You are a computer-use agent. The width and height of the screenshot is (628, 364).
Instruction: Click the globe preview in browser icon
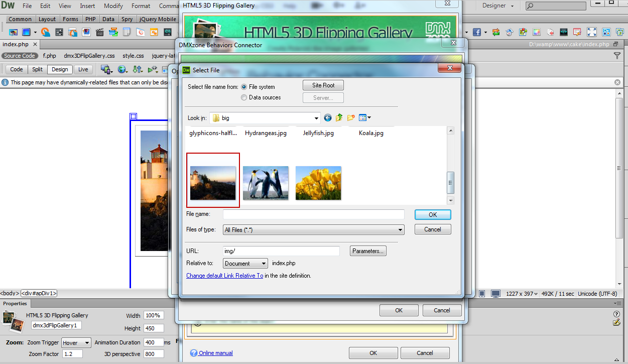122,69
